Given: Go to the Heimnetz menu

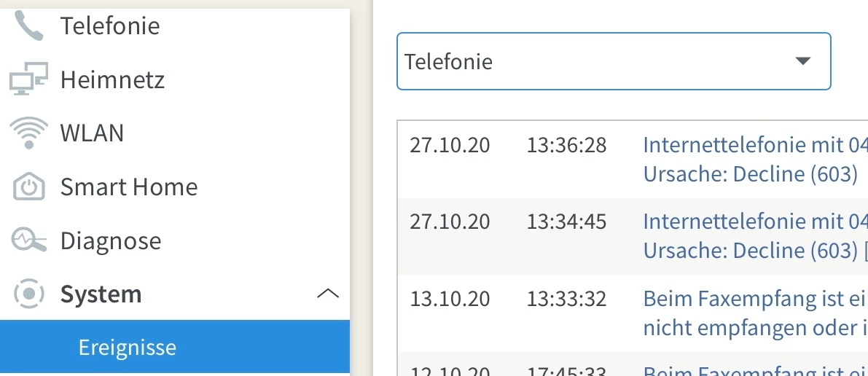Looking at the screenshot, I should (x=112, y=79).
